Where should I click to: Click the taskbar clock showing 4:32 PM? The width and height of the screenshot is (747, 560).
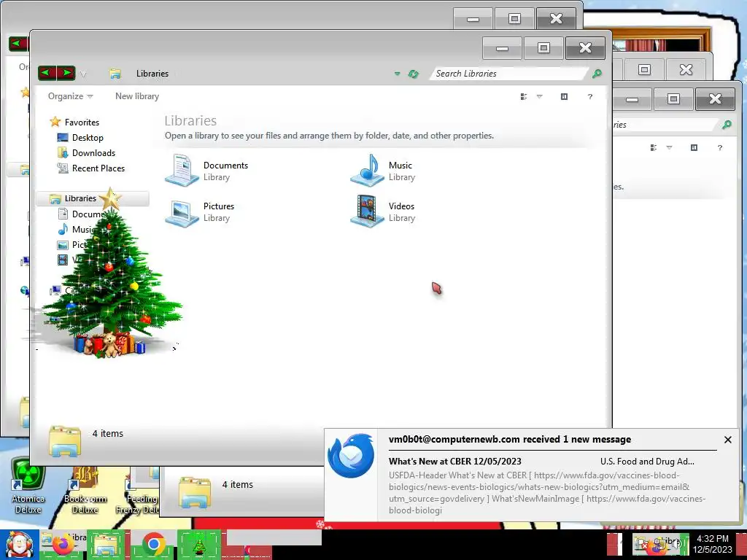coord(712,544)
